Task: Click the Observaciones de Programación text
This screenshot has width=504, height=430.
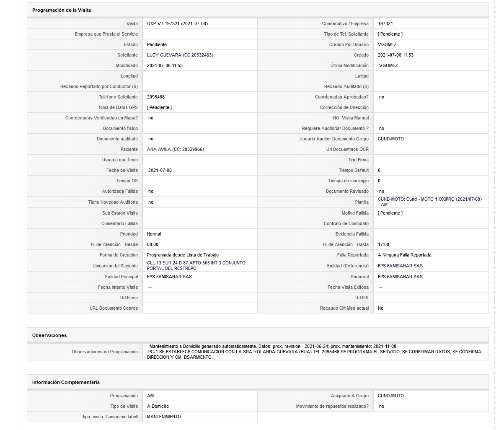Action: pos(314,352)
